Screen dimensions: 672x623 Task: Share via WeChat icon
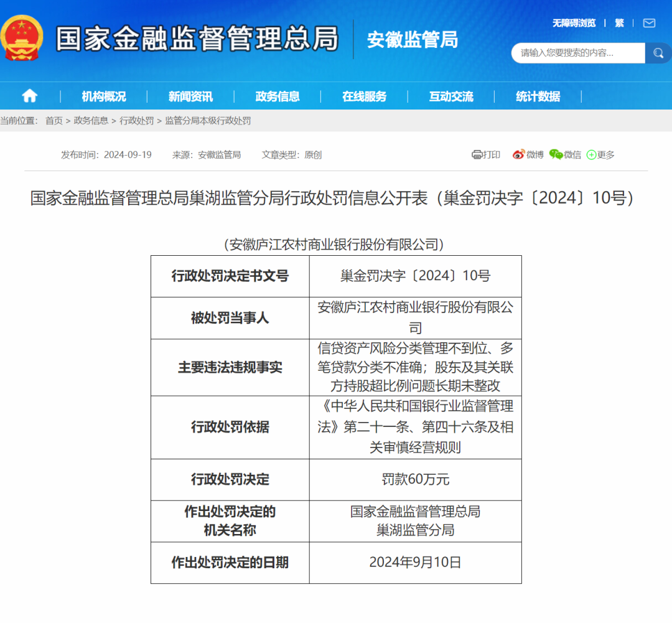[556, 154]
